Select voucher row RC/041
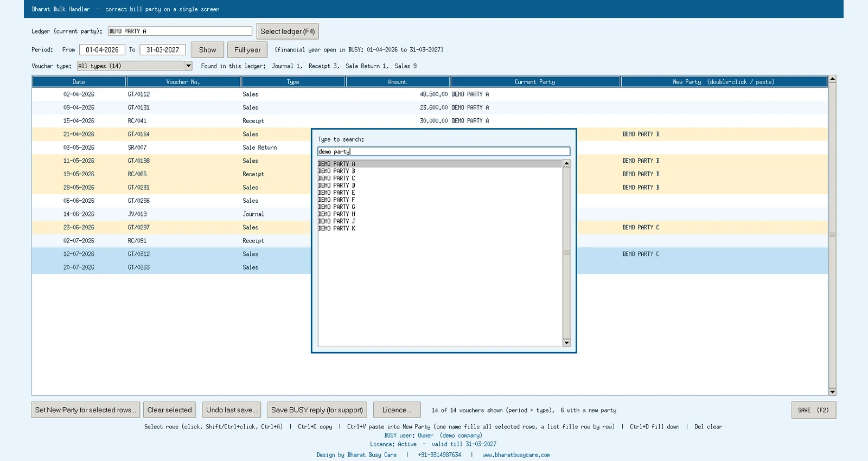The image size is (868, 461). pyautogui.click(x=430, y=121)
